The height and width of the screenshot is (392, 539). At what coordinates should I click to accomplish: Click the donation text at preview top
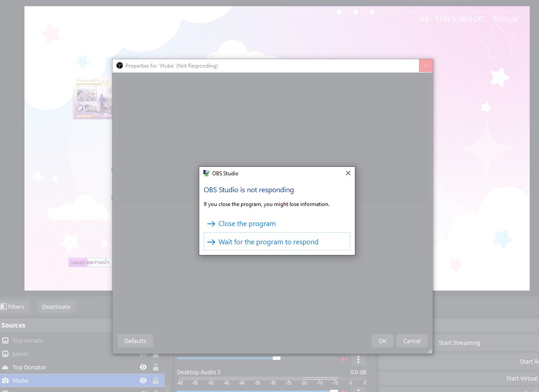point(467,19)
